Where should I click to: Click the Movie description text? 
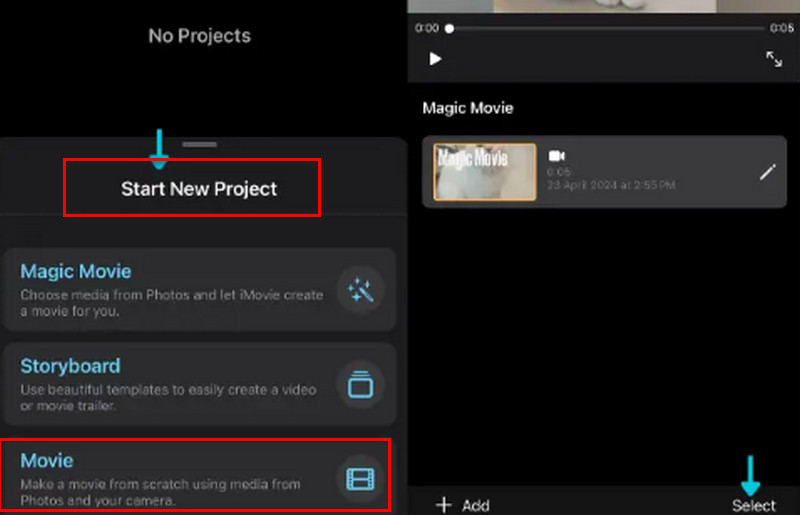[160, 492]
